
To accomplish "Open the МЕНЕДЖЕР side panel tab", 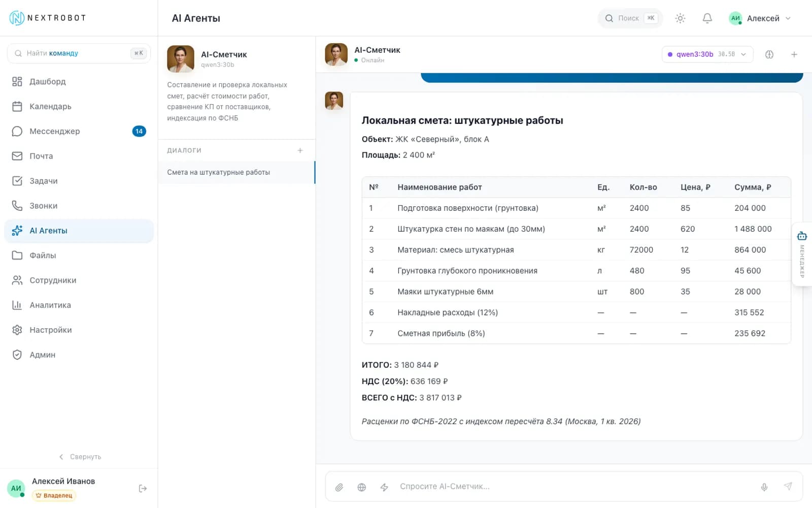I will tap(802, 254).
